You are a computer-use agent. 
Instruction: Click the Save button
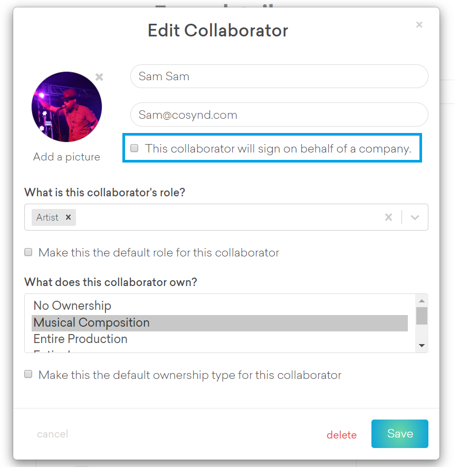[x=399, y=434]
